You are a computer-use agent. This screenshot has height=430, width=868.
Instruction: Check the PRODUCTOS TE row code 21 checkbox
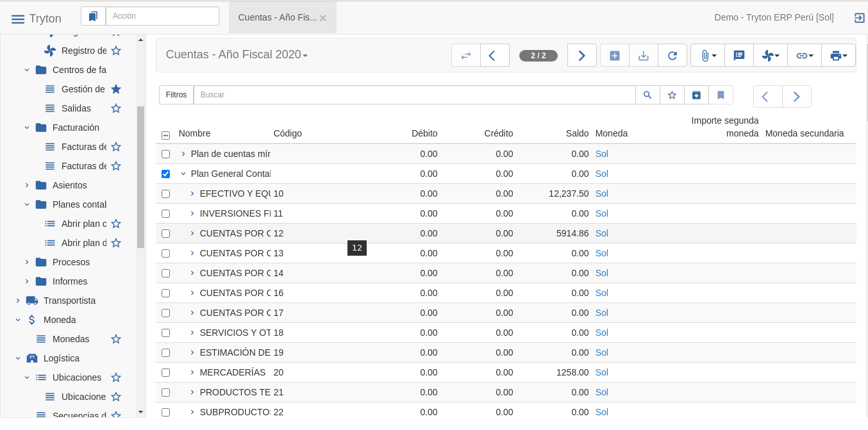pos(165,393)
